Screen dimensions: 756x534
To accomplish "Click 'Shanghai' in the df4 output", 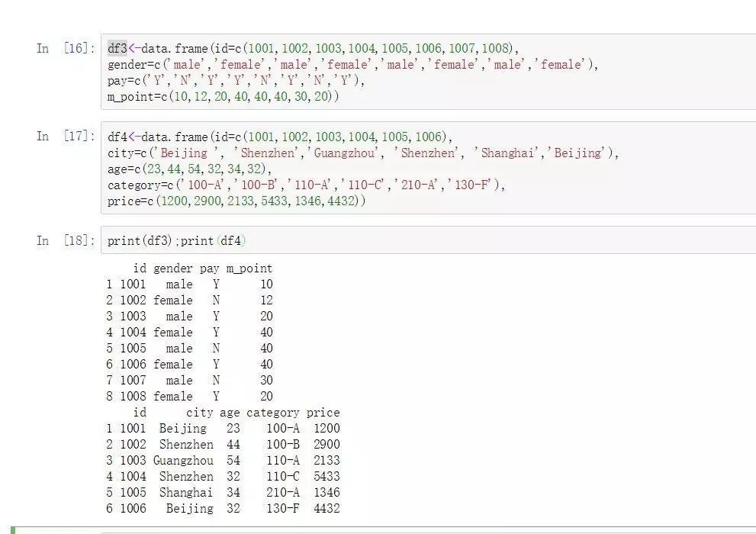I will coord(186,492).
